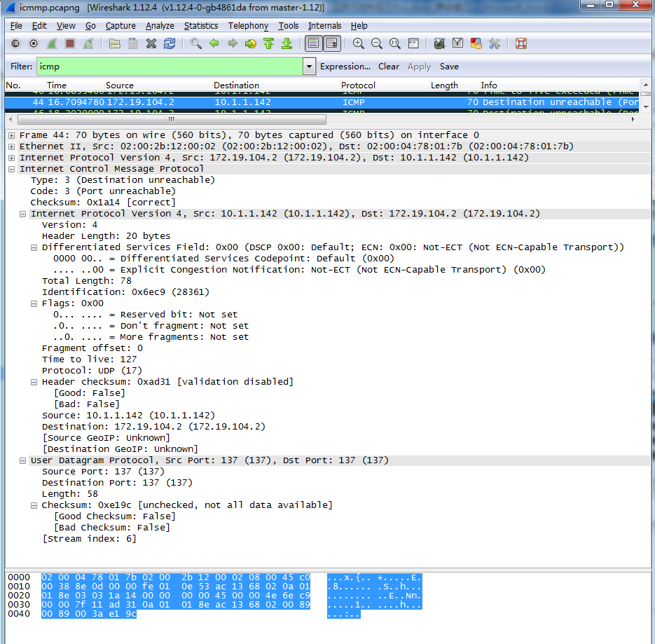Expand the Frame 44 tree node
The image size is (655, 644).
[12, 135]
